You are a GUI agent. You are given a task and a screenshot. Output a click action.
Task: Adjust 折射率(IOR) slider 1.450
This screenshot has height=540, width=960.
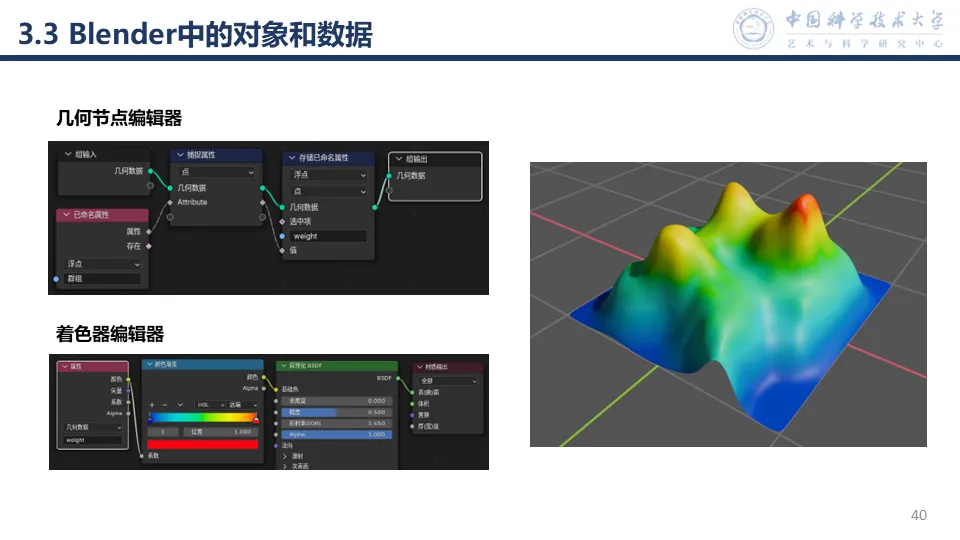[337, 423]
